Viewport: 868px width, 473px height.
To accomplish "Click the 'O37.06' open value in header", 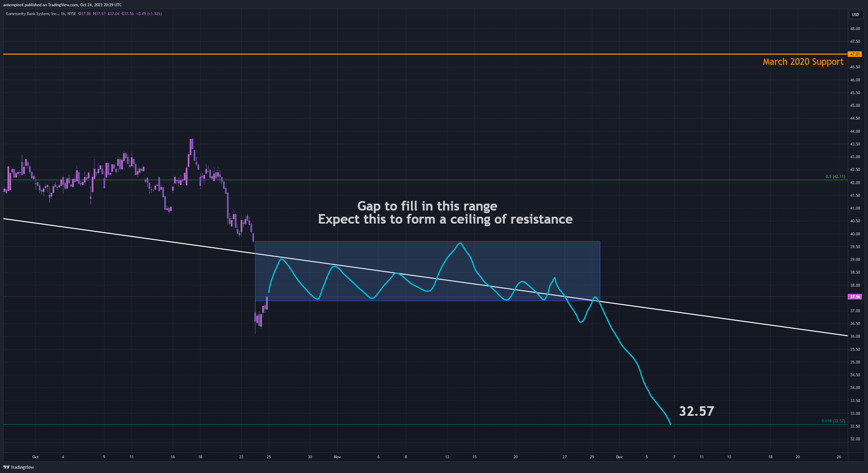I will [85, 14].
